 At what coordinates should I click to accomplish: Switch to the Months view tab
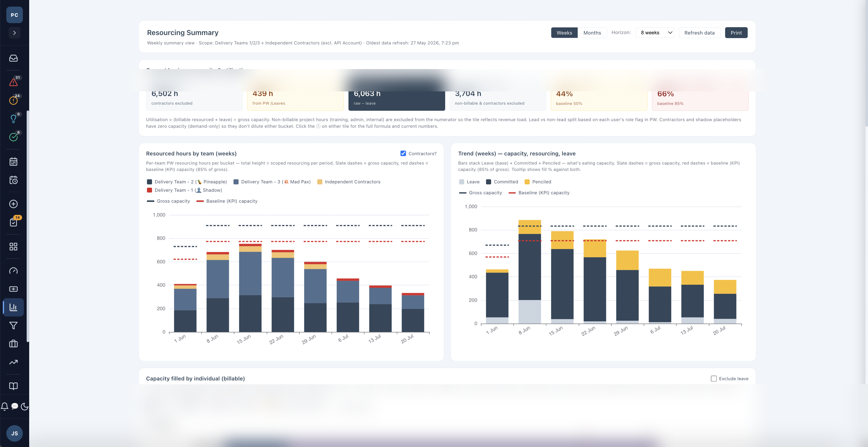[x=592, y=33]
